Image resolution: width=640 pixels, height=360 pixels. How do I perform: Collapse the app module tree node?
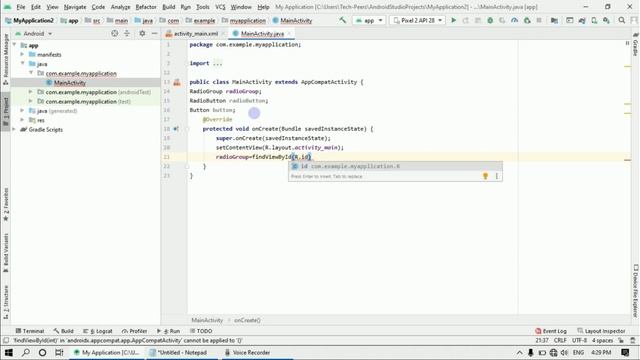tap(15, 45)
